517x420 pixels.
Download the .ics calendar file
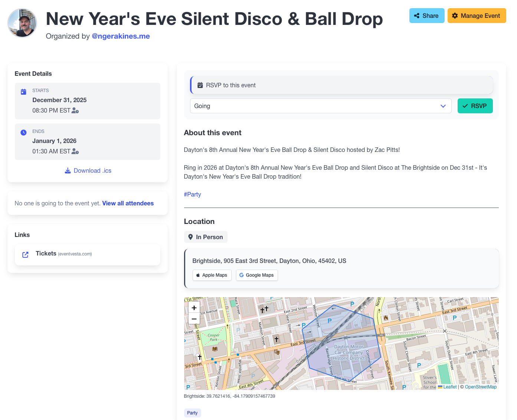pyautogui.click(x=88, y=171)
